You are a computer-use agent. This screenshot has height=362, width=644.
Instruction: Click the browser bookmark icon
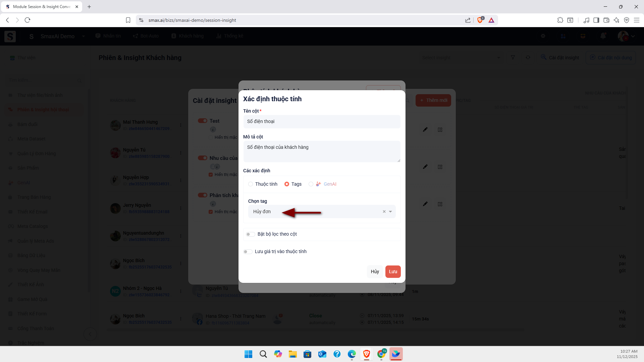(x=128, y=20)
